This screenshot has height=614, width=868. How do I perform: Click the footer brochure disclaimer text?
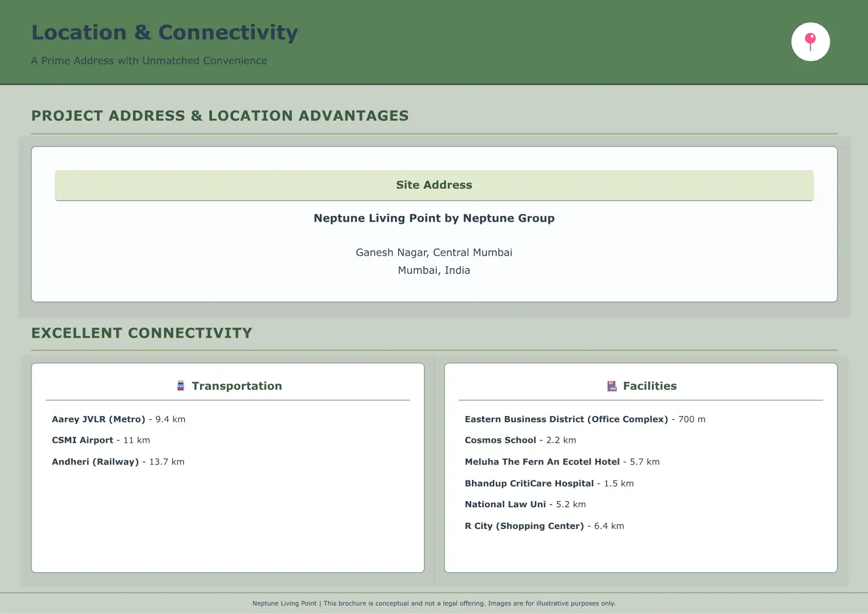pos(434,603)
